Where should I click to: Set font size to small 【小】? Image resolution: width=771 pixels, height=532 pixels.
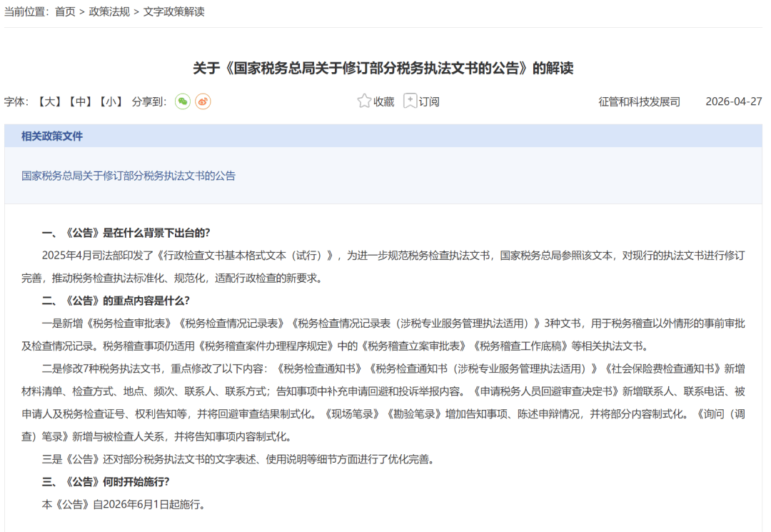(111, 102)
